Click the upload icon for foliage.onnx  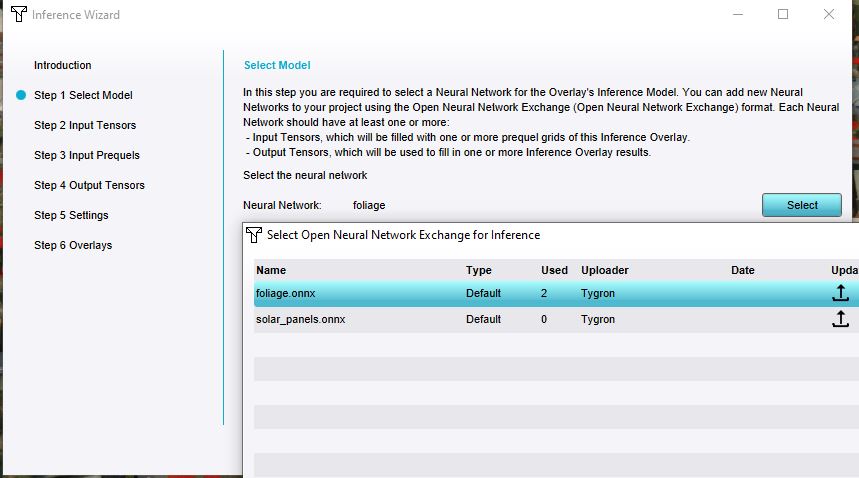coord(840,293)
